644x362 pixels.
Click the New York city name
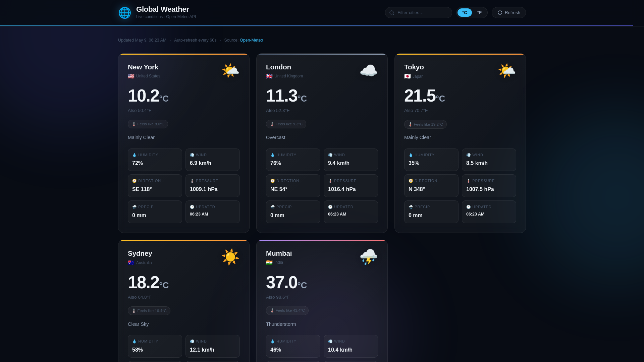[143, 67]
